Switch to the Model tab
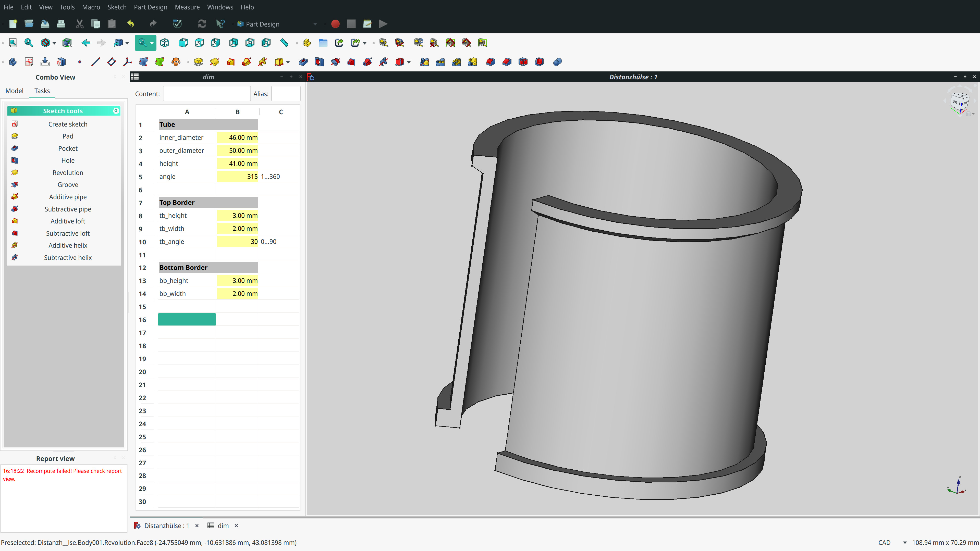Viewport: 980px width, 551px height. click(x=14, y=91)
